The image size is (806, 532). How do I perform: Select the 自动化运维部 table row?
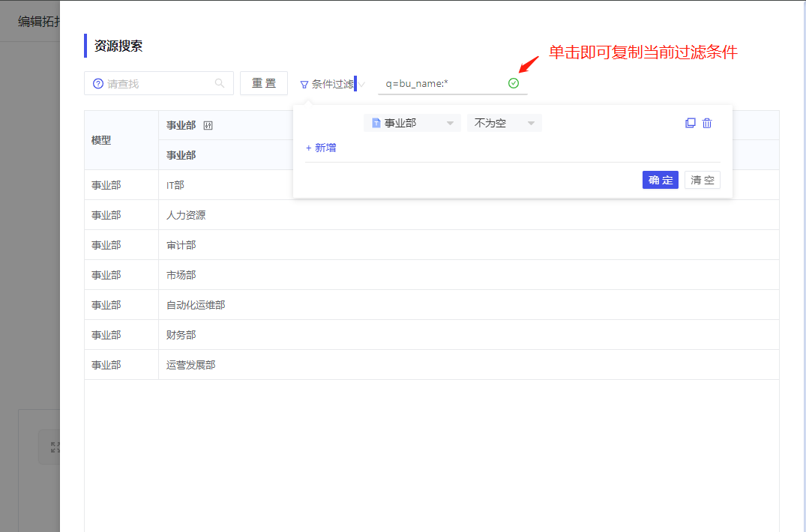pos(431,305)
